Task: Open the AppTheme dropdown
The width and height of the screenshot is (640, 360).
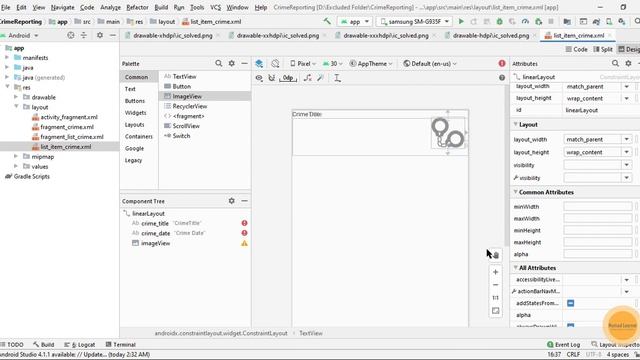Action: pyautogui.click(x=371, y=64)
